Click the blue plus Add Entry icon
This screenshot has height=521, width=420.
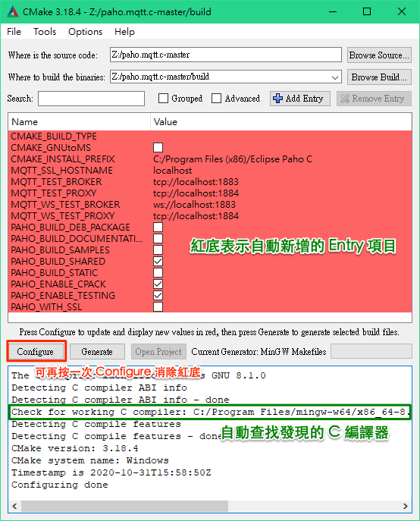click(x=277, y=99)
